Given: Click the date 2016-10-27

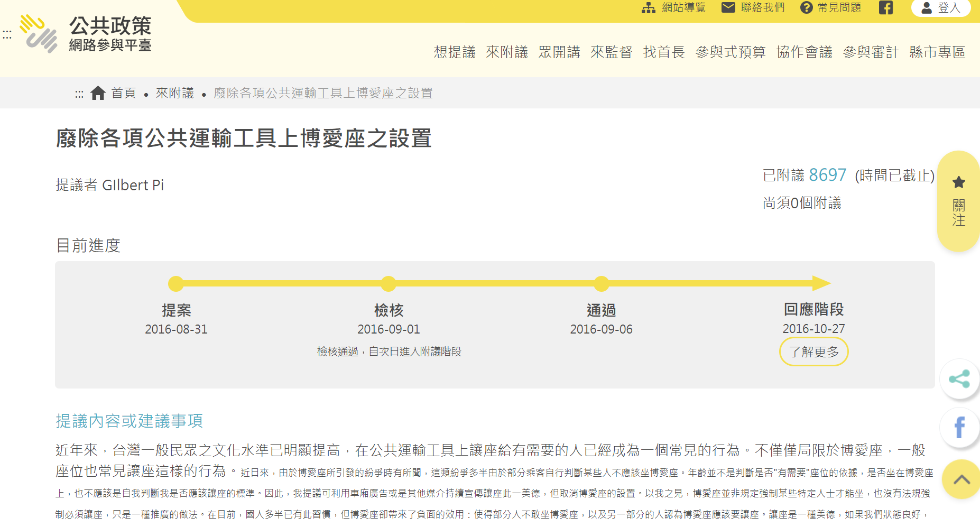Looking at the screenshot, I should point(814,329).
